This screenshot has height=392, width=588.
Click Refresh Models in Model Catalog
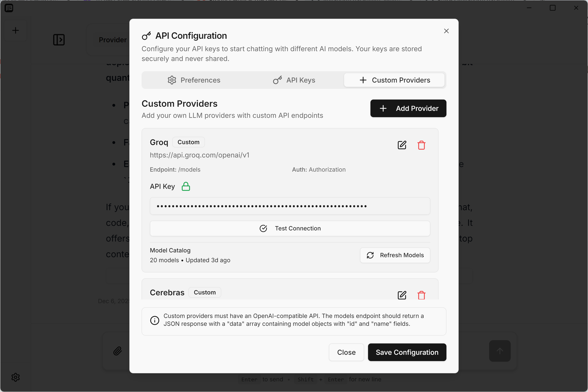coord(395,255)
